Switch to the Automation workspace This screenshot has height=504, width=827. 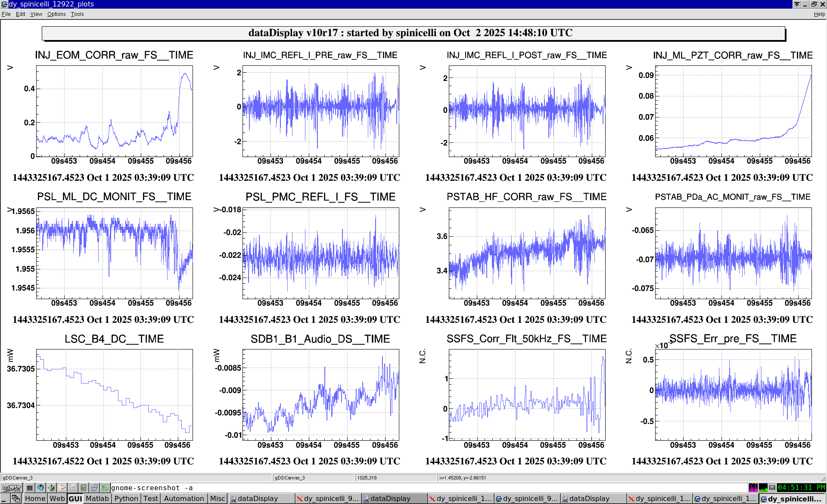coord(184,498)
